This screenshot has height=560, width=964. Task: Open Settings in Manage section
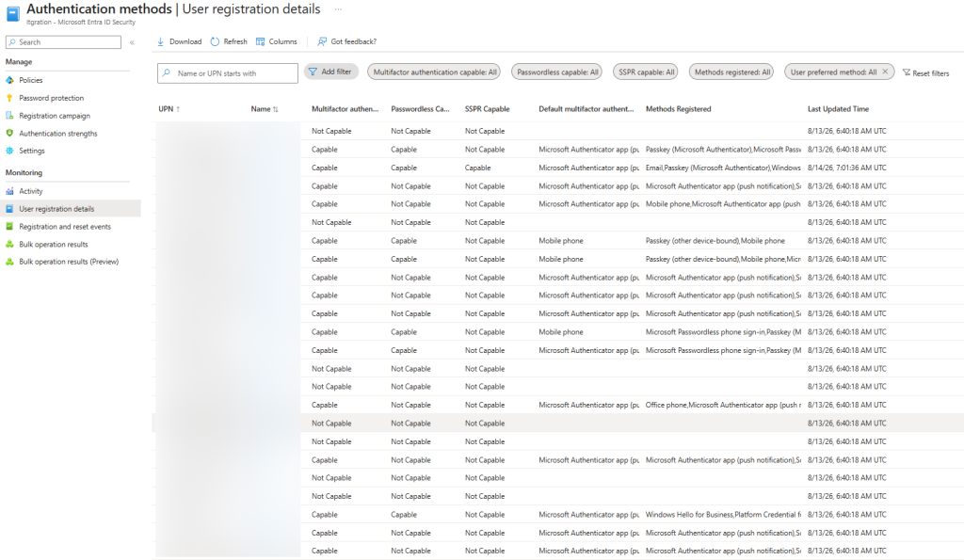tap(32, 151)
